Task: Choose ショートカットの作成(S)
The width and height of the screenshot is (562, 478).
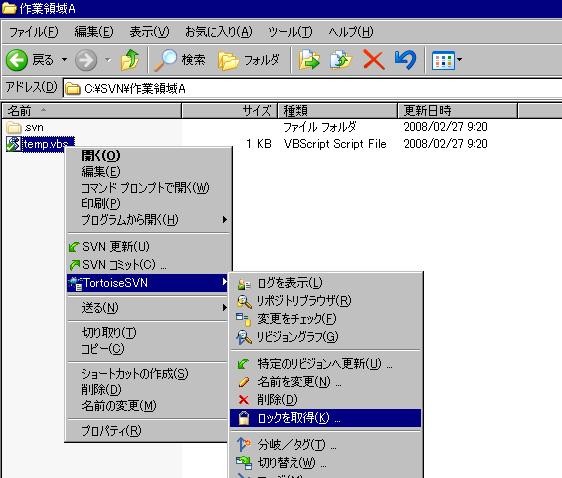Action: (x=148, y=374)
